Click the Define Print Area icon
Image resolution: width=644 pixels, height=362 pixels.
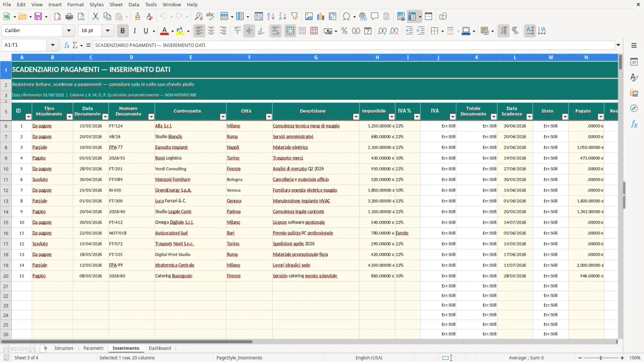401,17
